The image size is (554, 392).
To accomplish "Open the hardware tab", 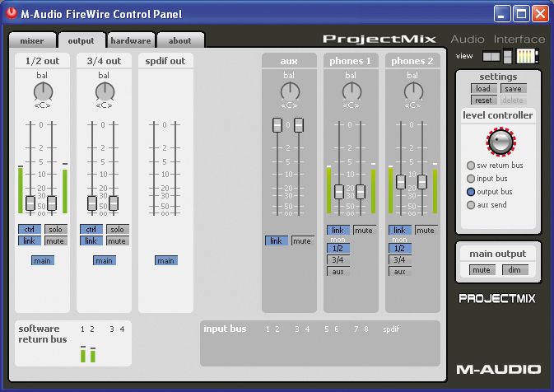I will click(x=131, y=40).
